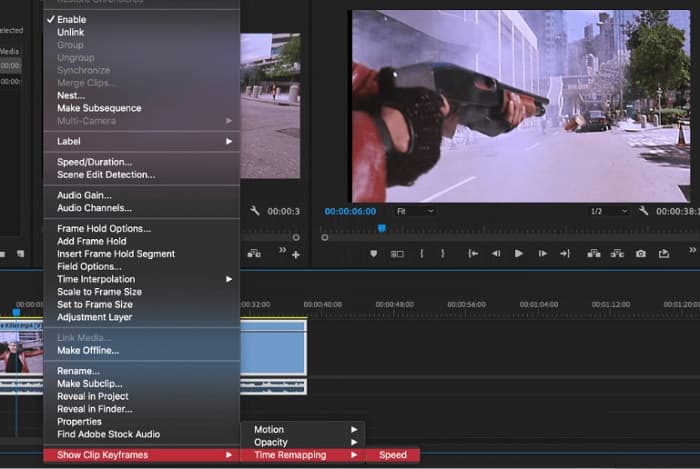
Task: Show more Source Monitor transport buttons
Action: (282, 250)
